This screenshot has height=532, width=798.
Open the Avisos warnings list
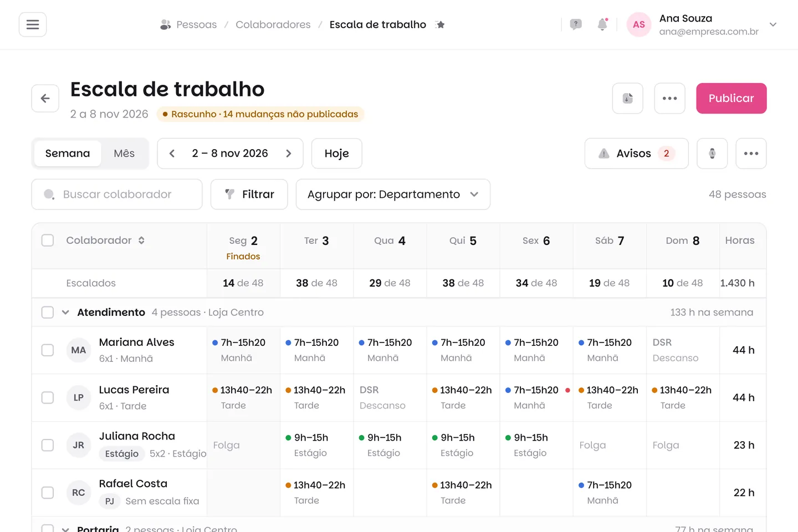tap(637, 154)
